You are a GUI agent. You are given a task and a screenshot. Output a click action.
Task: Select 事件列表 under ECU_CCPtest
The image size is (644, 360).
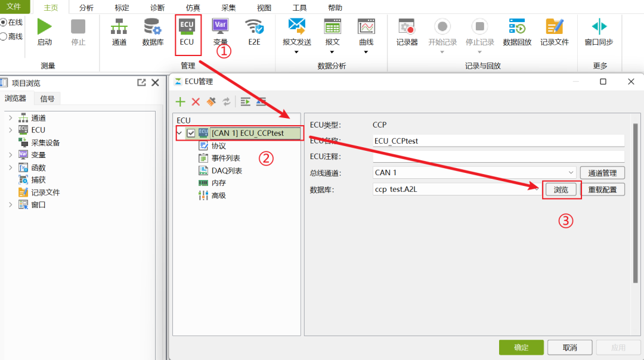point(219,158)
